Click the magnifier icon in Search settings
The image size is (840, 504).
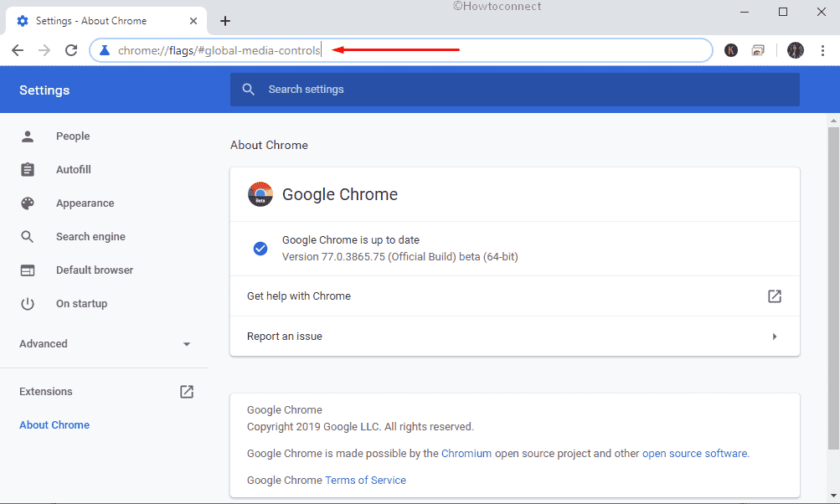pyautogui.click(x=248, y=90)
